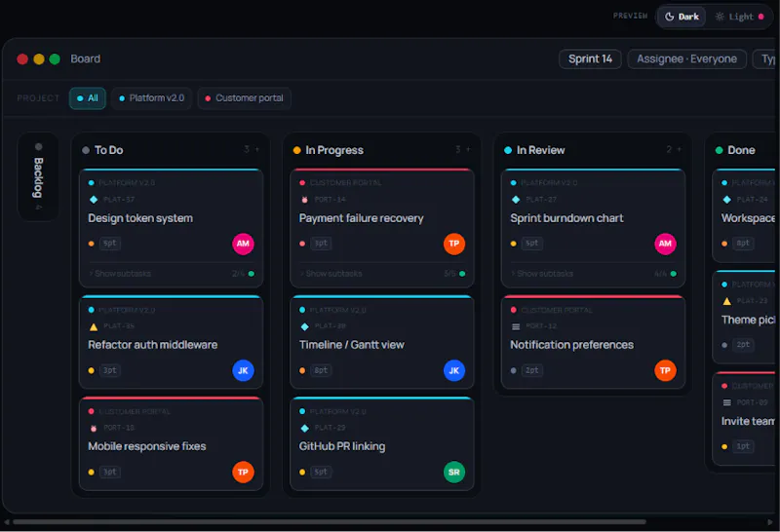Image resolution: width=780 pixels, height=532 pixels.
Task: Click the 5pt badge on GitHub PR linking
Action: [x=321, y=472]
